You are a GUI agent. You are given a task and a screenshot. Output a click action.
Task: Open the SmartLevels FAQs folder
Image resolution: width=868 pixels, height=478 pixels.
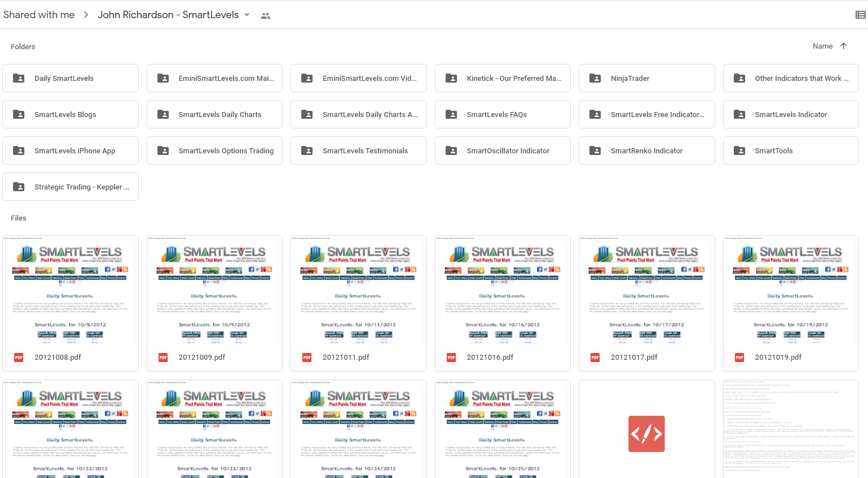(503, 114)
